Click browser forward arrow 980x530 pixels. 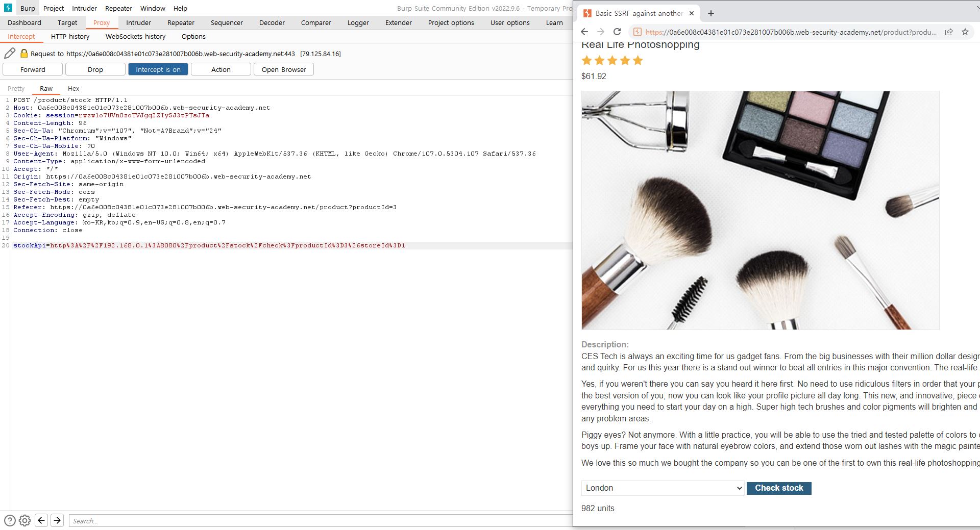click(601, 32)
